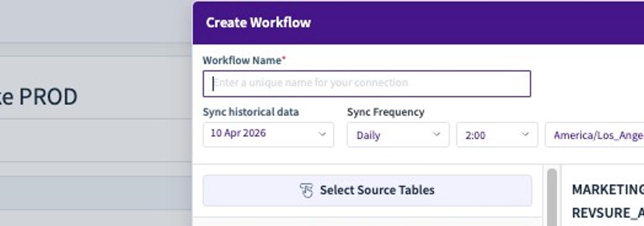Click the PROD heading in background page

[48, 97]
